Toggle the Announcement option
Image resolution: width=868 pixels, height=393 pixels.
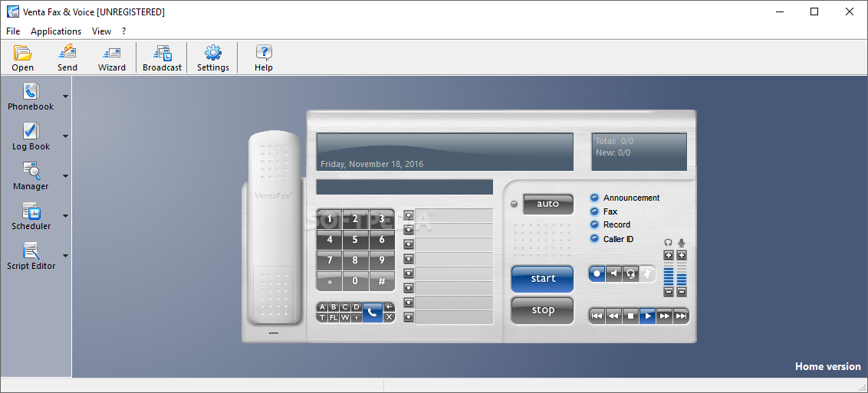coord(594,198)
